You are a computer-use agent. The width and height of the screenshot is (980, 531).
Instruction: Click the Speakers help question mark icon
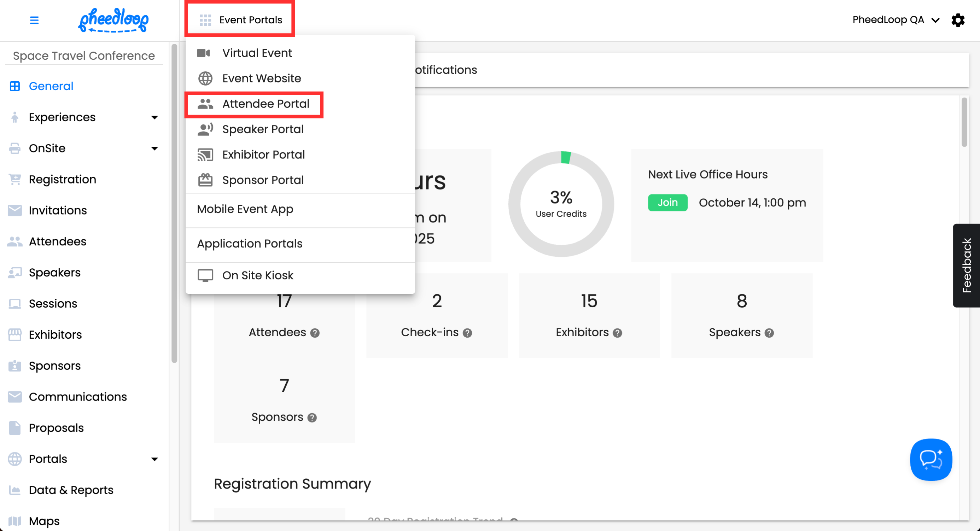(x=769, y=333)
